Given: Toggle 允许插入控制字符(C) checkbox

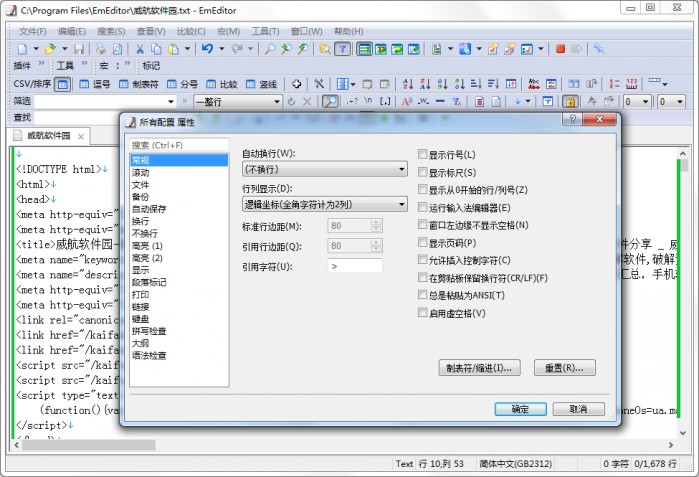Looking at the screenshot, I should [422, 260].
